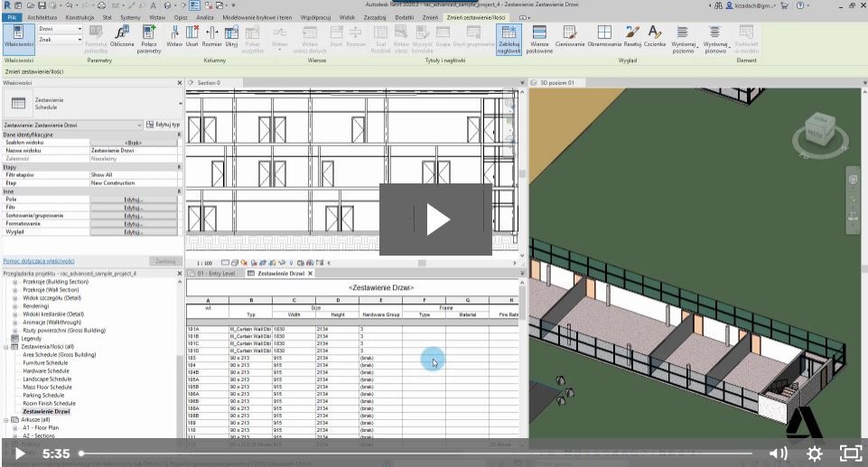Switch to the Widok ribbon tab

347,17
